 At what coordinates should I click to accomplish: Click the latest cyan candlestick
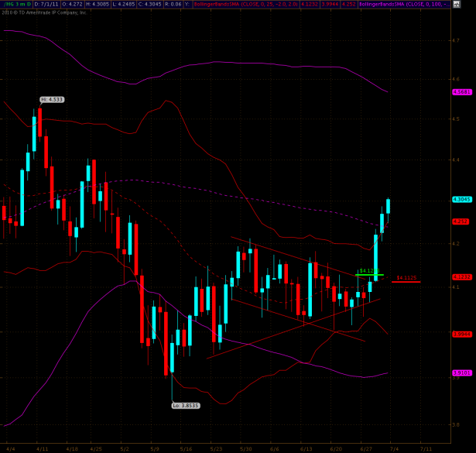pos(388,206)
